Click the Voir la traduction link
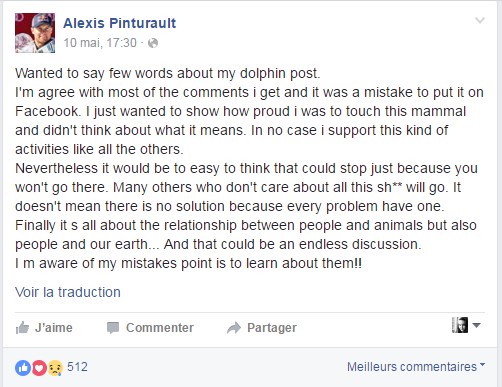The width and height of the screenshot is (502, 387). coord(68,292)
